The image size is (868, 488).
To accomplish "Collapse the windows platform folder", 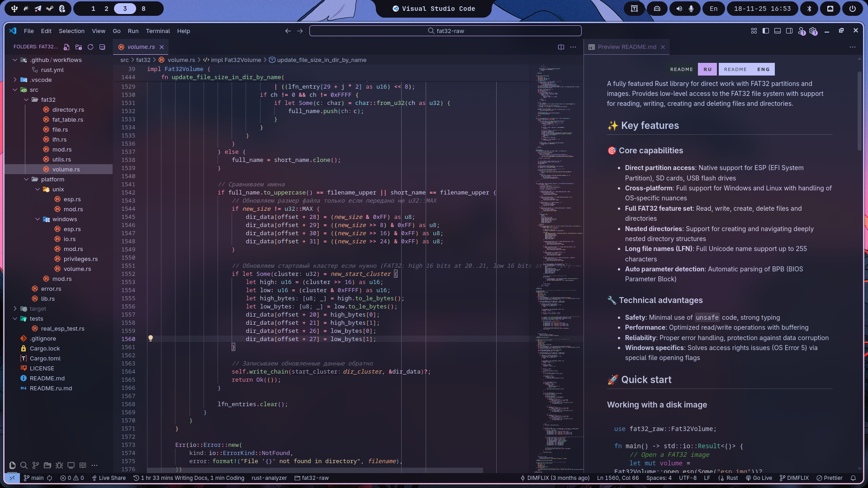I will coord(64,219).
